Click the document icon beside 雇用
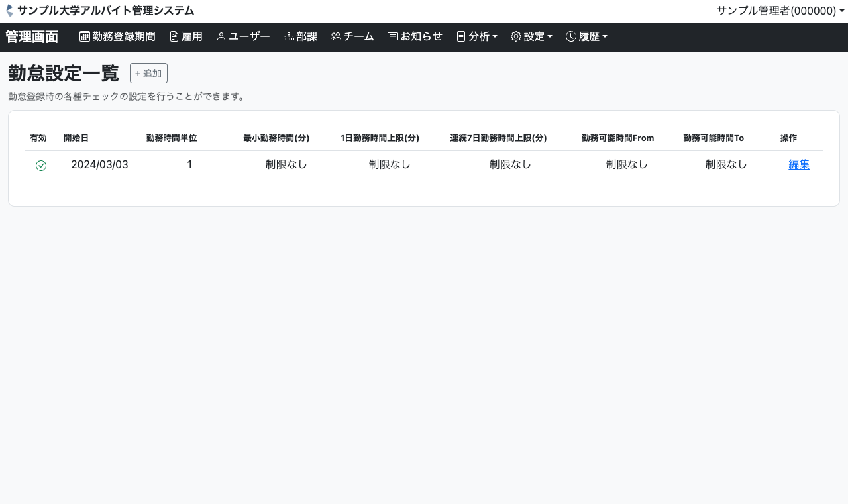This screenshot has height=504, width=848. tap(174, 37)
